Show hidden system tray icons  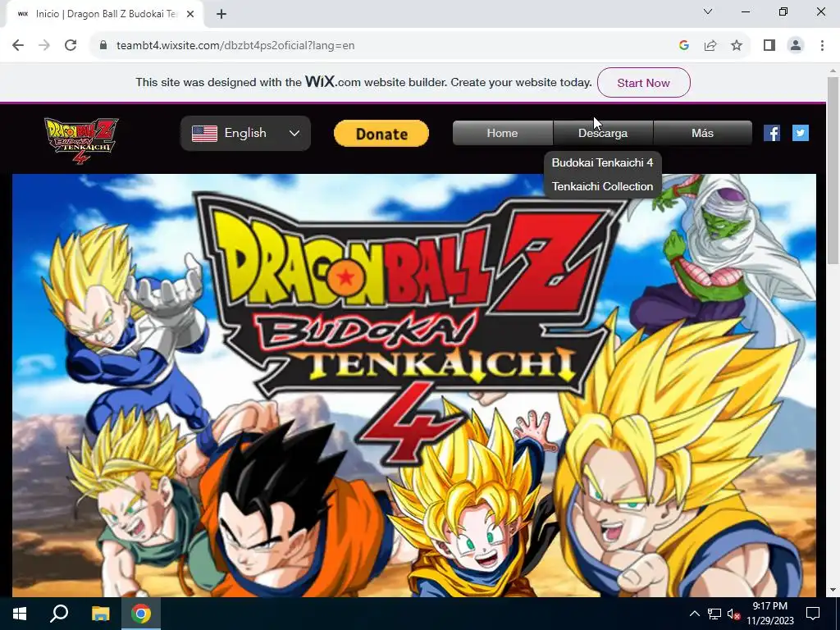(x=694, y=614)
